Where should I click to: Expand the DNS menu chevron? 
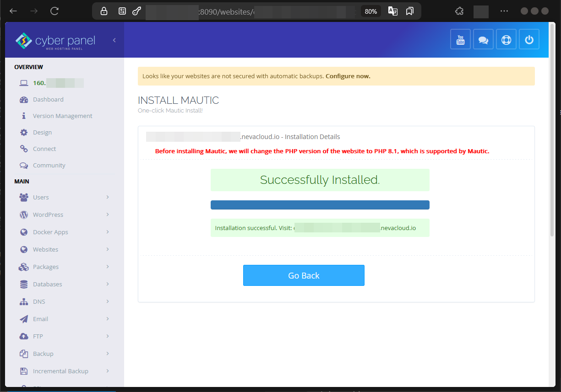click(108, 301)
